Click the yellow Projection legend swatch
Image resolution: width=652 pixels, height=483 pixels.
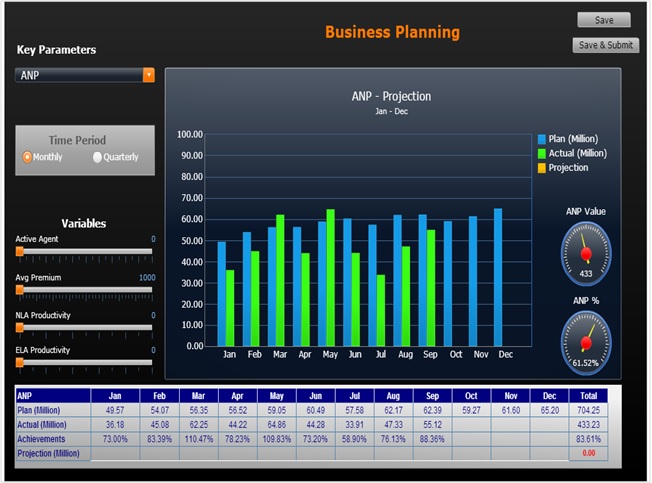click(542, 168)
